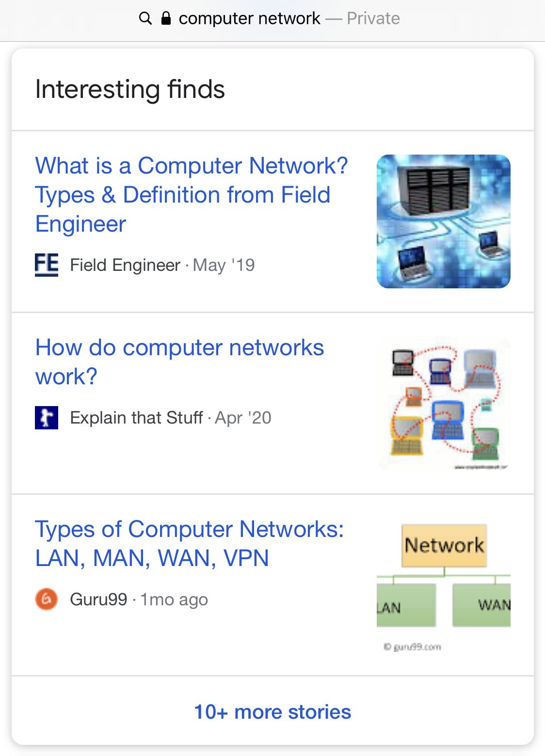The image size is (545, 756).
Task: Open "How do computer networks work?" link
Action: tap(180, 362)
